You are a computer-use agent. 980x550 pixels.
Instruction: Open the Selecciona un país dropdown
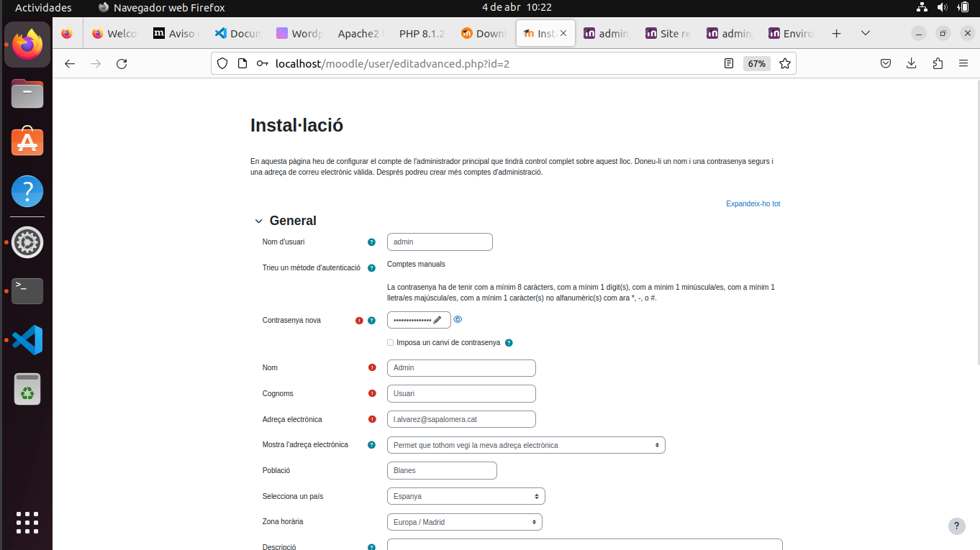(466, 496)
